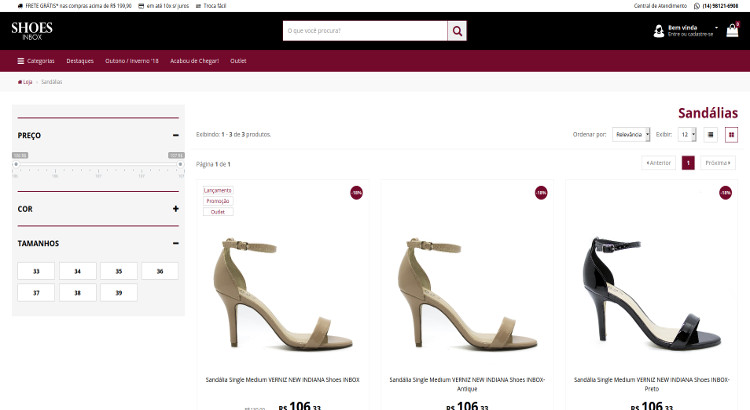Open the shopping bag cart icon
The height and width of the screenshot is (410, 750).
point(732,30)
